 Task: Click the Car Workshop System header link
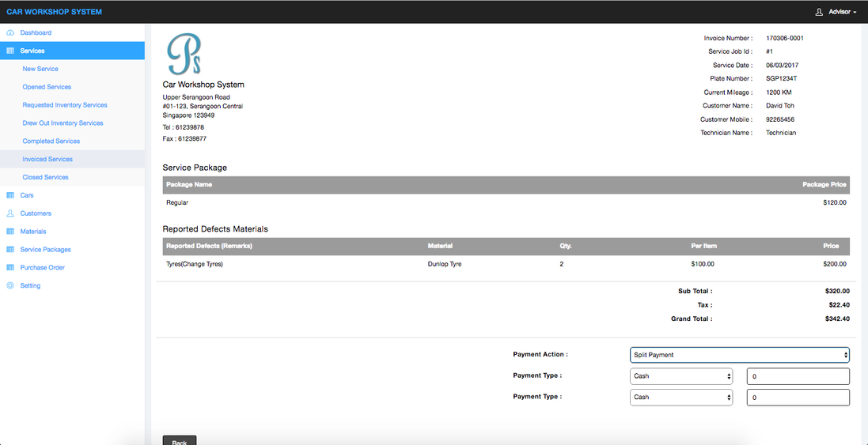click(54, 12)
